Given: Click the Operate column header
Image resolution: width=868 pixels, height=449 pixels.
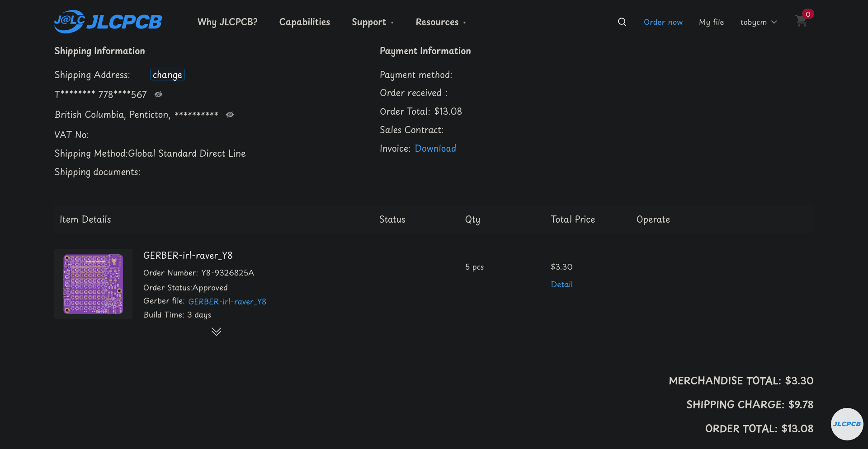Looking at the screenshot, I should click(653, 220).
